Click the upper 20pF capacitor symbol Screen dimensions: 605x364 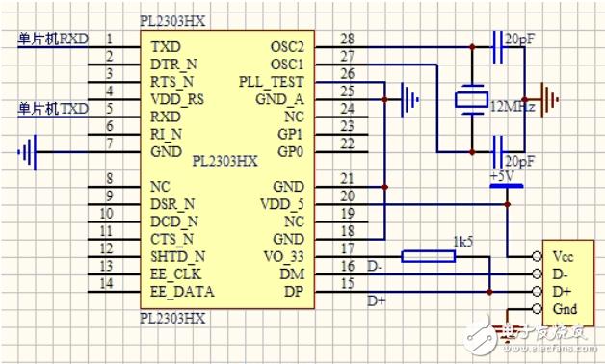(498, 47)
